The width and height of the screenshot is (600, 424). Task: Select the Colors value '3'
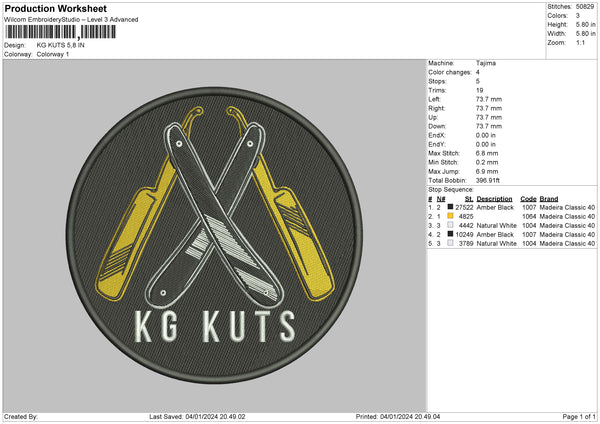[x=577, y=16]
